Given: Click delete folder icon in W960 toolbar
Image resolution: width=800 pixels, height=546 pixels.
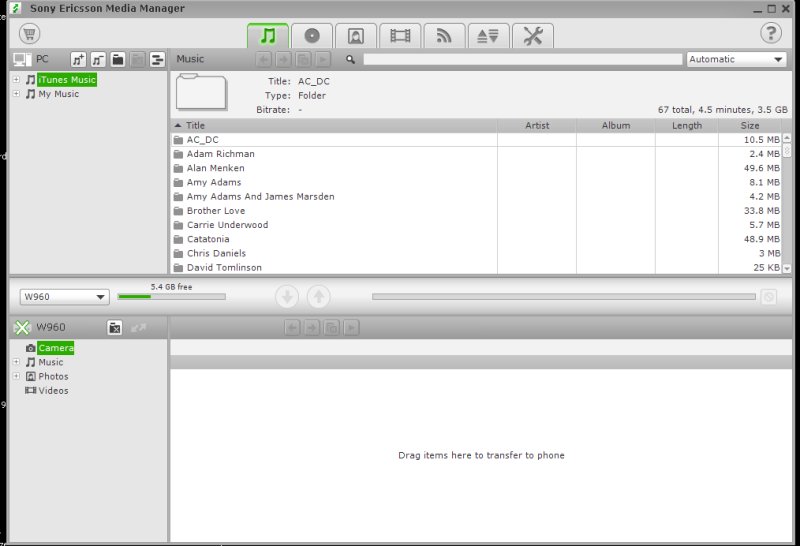Looking at the screenshot, I should coord(115,328).
